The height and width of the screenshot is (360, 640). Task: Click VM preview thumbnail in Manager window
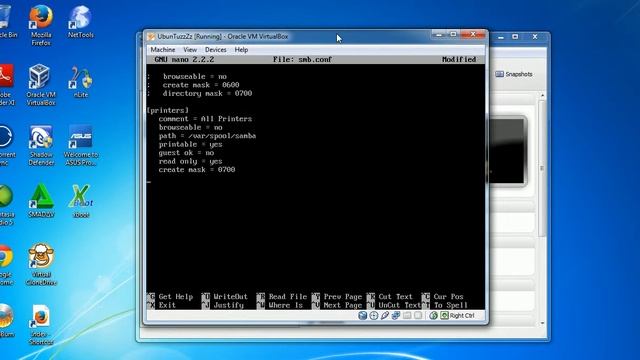506,151
